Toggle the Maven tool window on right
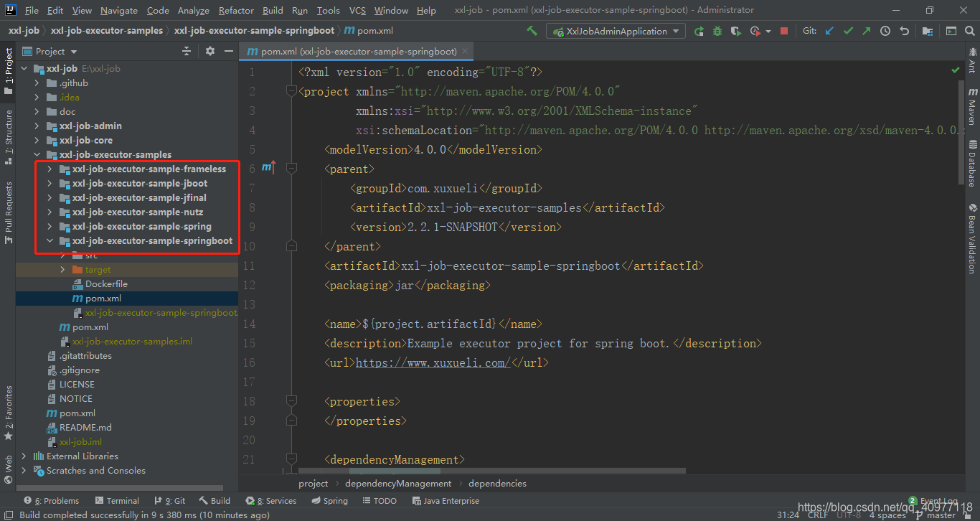The image size is (980, 521). pyautogui.click(x=973, y=106)
